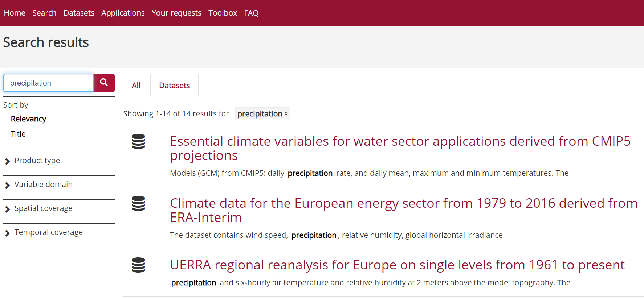
Task: Go to Your requests page
Action: point(176,13)
